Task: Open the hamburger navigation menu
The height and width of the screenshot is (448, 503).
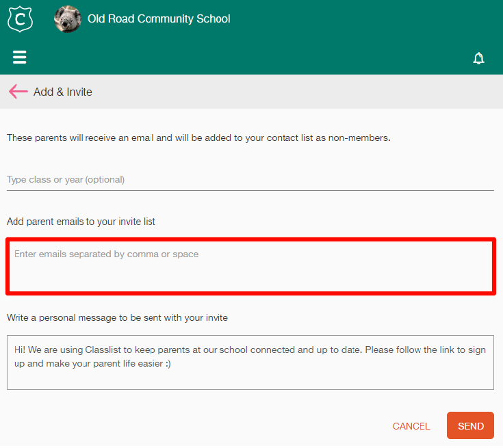Action: coord(20,57)
